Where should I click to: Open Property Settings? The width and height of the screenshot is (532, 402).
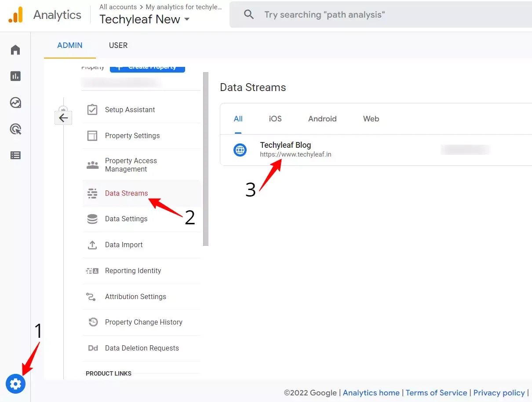tap(141, 135)
